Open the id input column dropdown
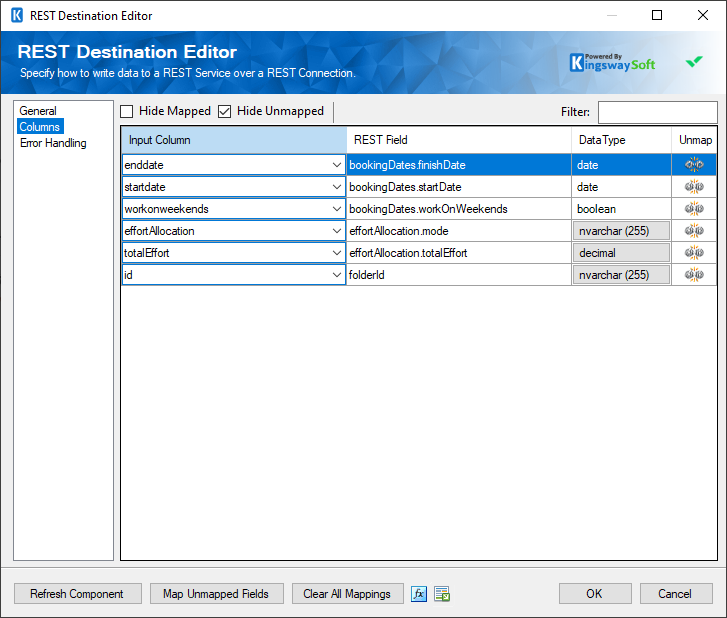Viewport: 727px width, 618px height. [x=337, y=275]
